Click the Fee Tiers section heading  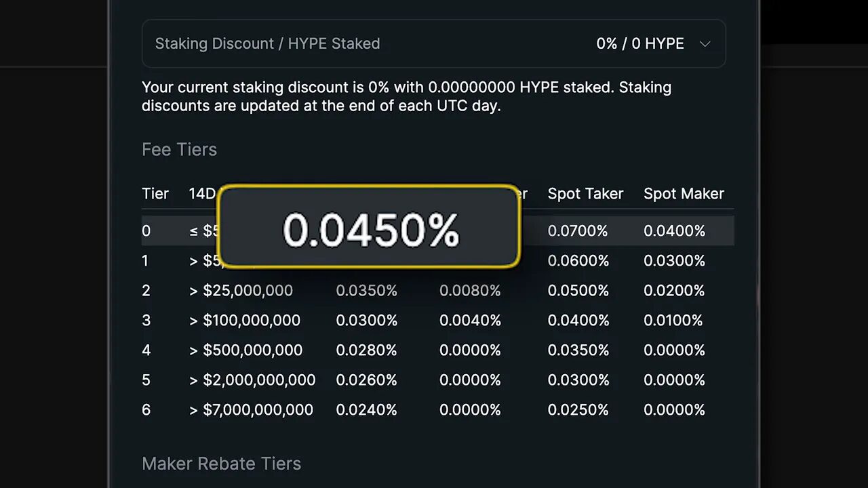tap(179, 149)
